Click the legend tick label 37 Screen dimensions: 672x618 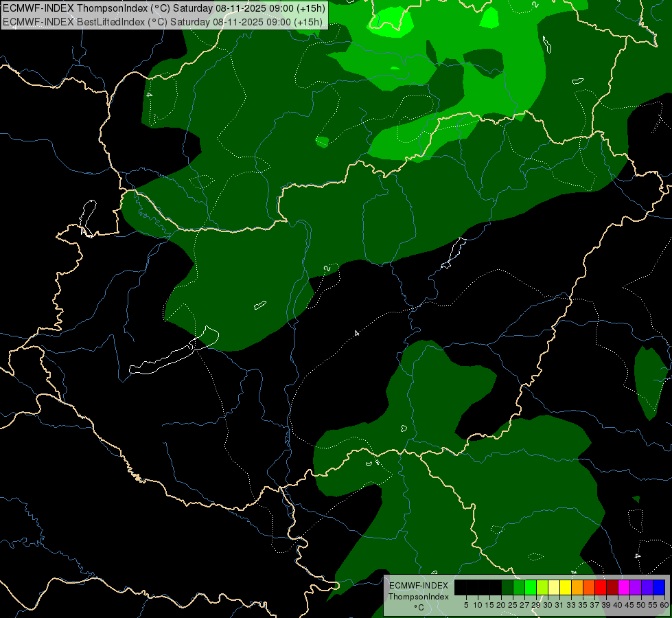(x=594, y=605)
